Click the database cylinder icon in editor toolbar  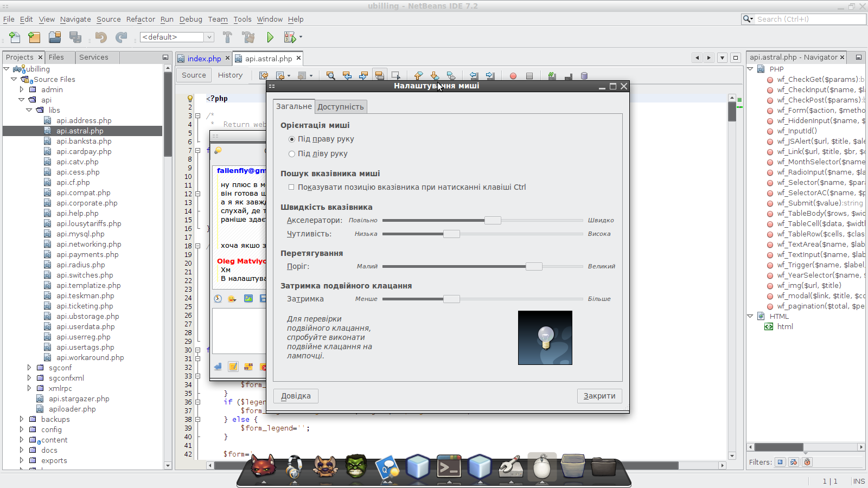pyautogui.click(x=584, y=76)
